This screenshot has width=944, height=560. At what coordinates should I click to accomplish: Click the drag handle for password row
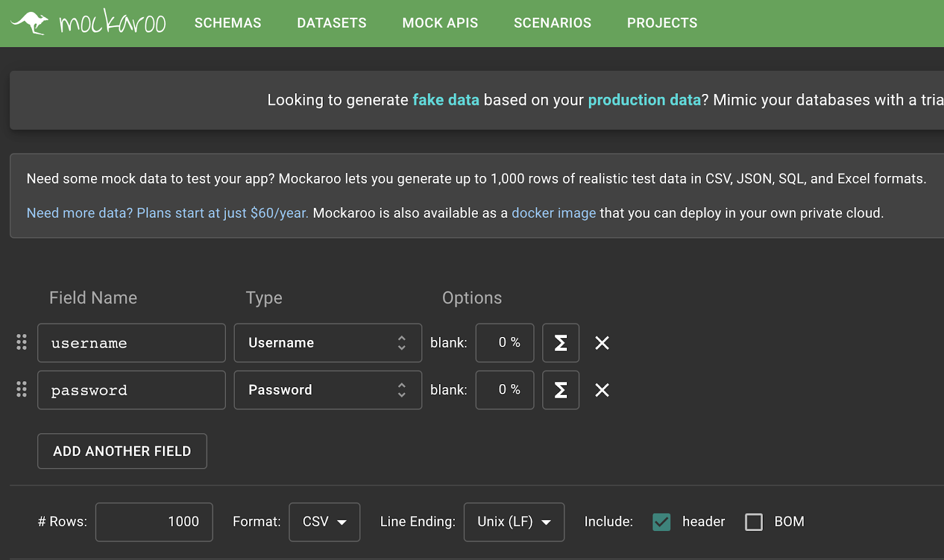[22, 389]
